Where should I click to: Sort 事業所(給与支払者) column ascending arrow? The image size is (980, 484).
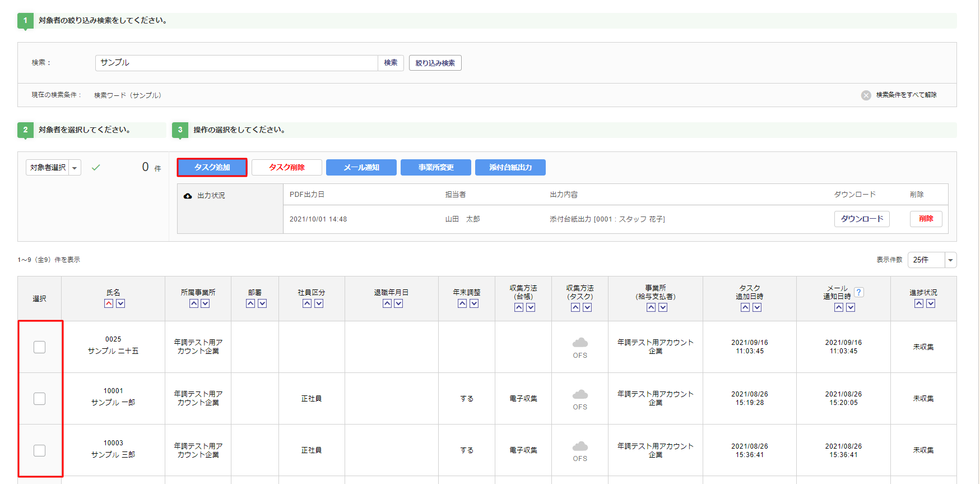point(651,307)
